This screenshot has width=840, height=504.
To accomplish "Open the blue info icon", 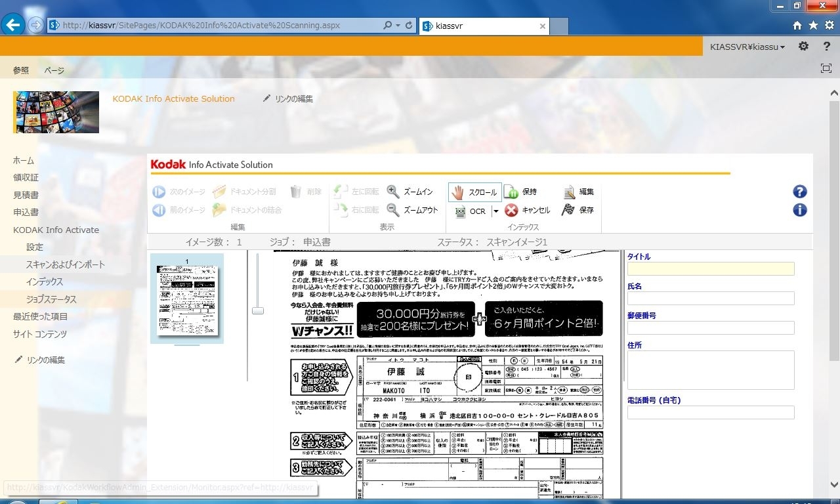I will [800, 210].
